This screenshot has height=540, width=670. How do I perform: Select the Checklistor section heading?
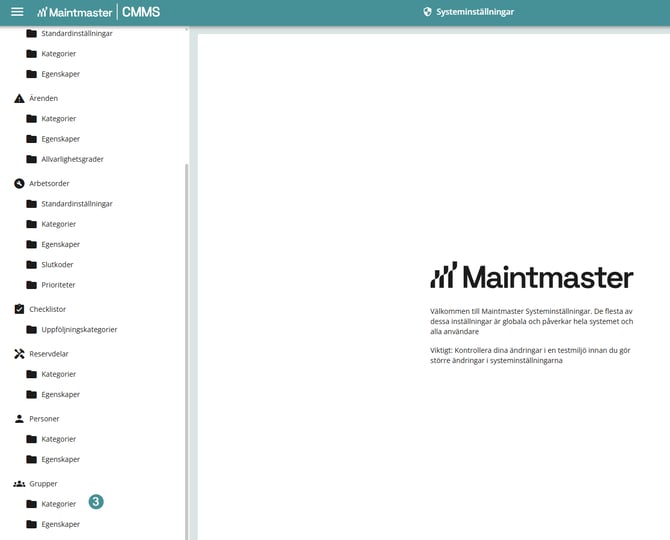coord(47,309)
